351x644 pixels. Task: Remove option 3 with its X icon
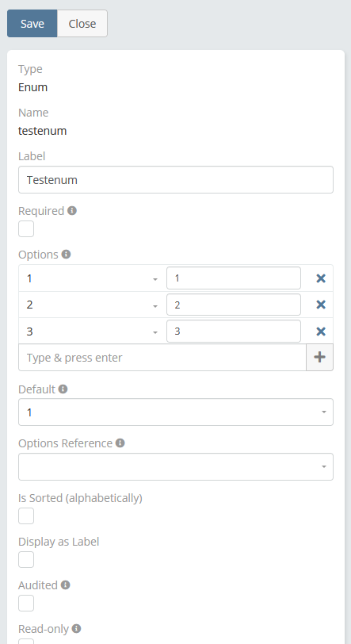pyautogui.click(x=321, y=332)
